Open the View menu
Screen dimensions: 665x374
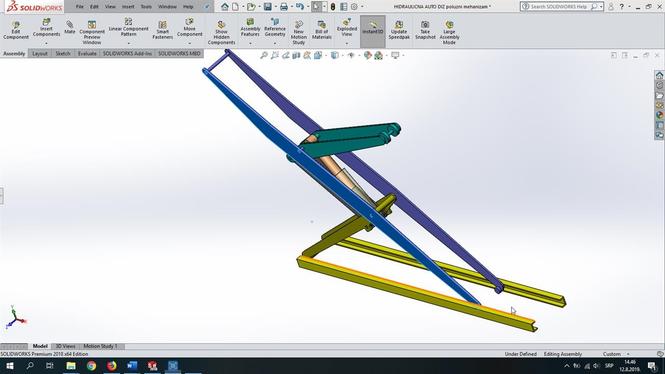(x=110, y=7)
